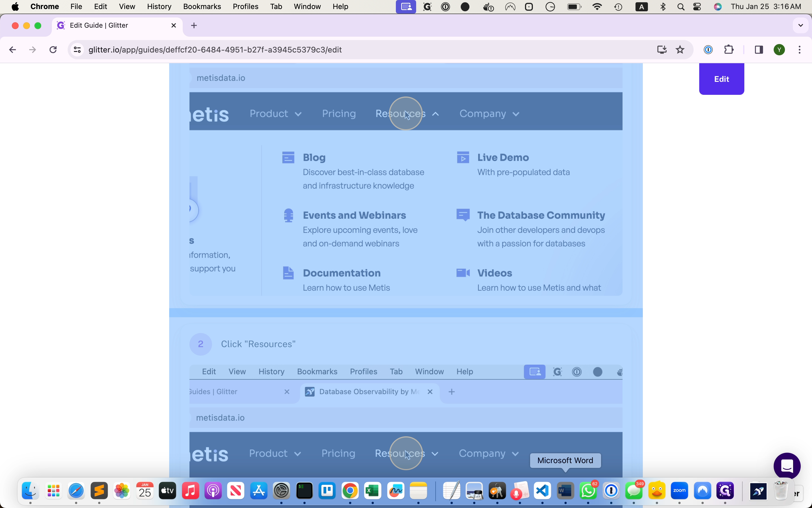The height and width of the screenshot is (508, 812).
Task: Click the Docker status menu bar icon
Action: (489, 7)
